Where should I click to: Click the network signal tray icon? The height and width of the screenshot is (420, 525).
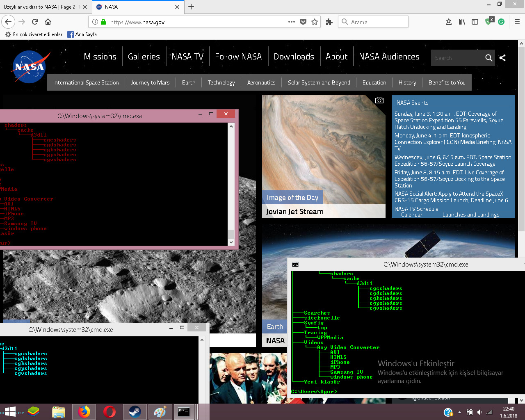489,412
